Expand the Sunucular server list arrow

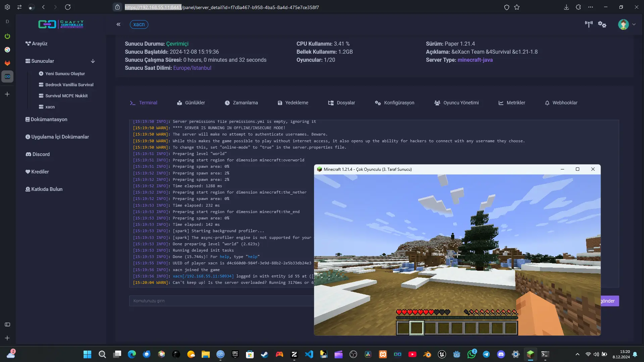coord(93,61)
